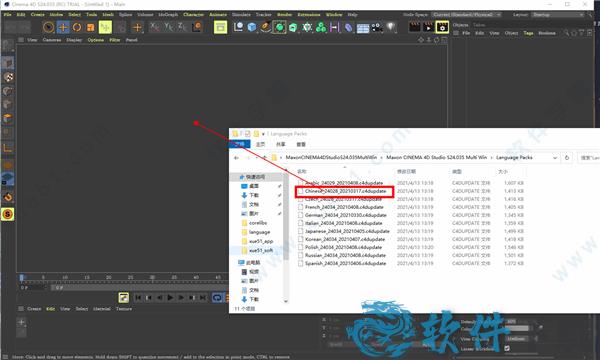600x360 pixels.
Task: Open viewport Display menu
Action: pyautogui.click(x=74, y=40)
